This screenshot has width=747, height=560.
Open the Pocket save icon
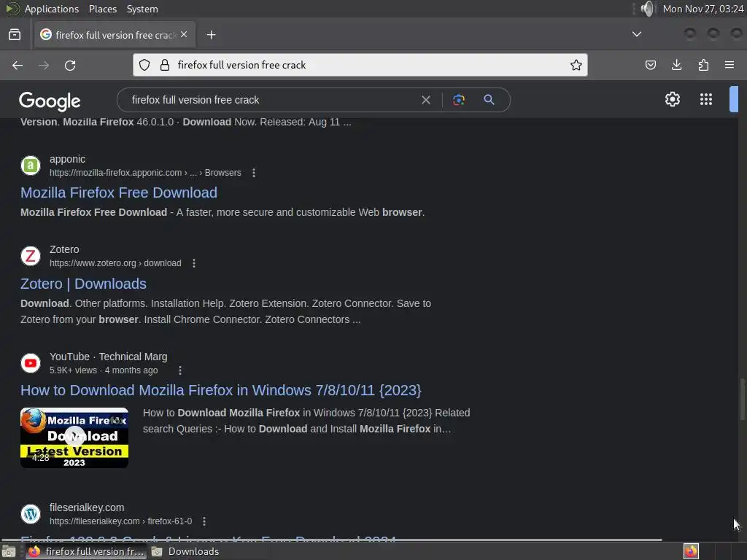coord(650,65)
